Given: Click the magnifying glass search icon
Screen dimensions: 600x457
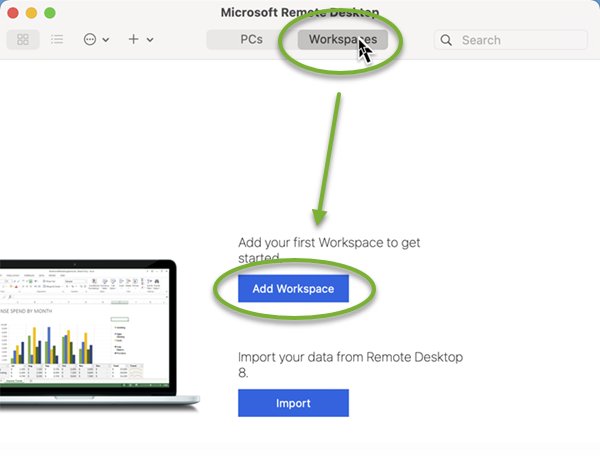Looking at the screenshot, I should tap(446, 40).
